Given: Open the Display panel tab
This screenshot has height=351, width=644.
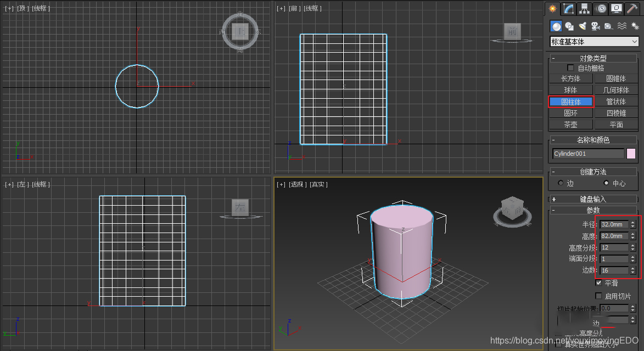Looking at the screenshot, I should coord(617,9).
